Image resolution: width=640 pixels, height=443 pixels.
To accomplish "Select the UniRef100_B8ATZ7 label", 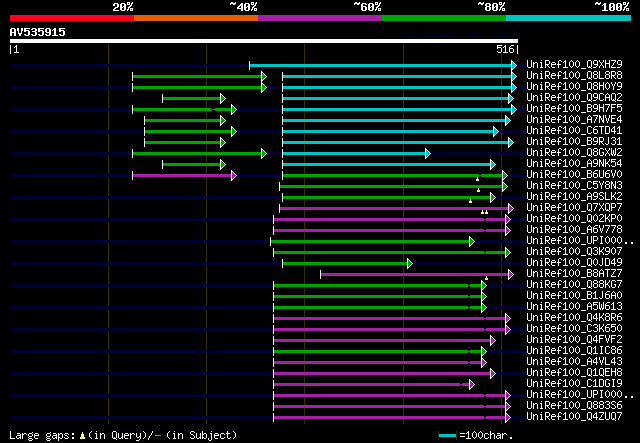I will coord(574,274).
